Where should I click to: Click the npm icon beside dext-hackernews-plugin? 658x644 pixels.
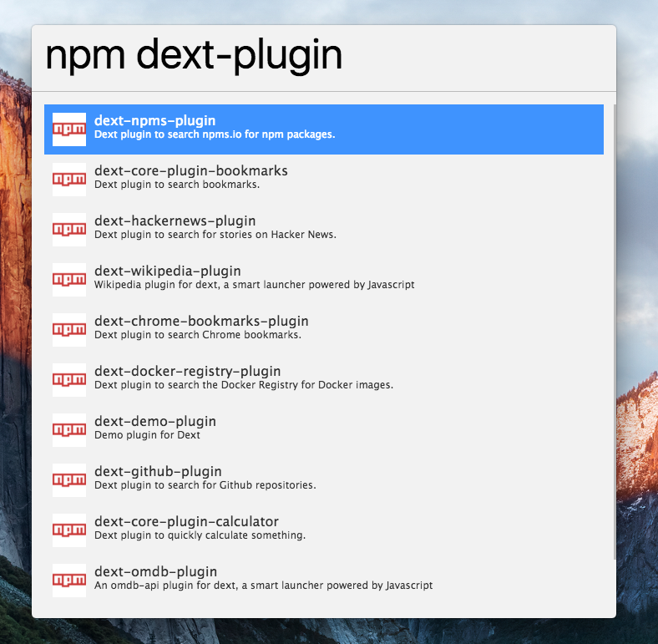[69, 229]
